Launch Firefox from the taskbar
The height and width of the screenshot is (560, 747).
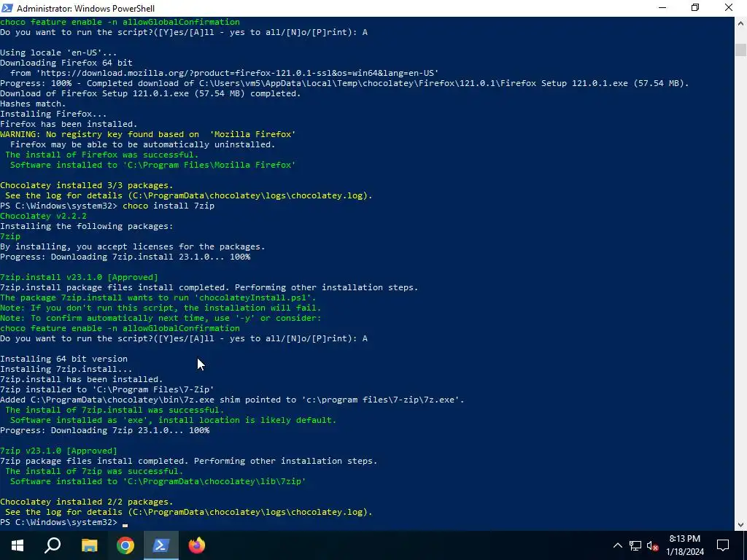tap(197, 545)
